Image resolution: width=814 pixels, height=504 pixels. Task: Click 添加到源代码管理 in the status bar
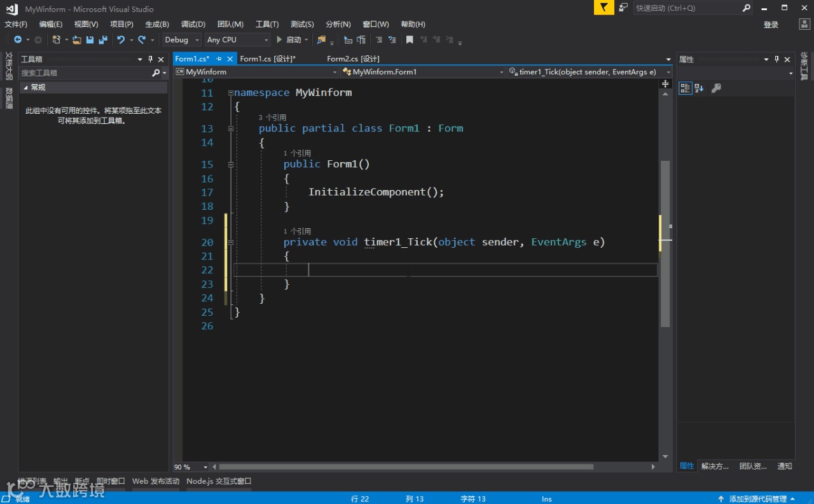point(757,499)
